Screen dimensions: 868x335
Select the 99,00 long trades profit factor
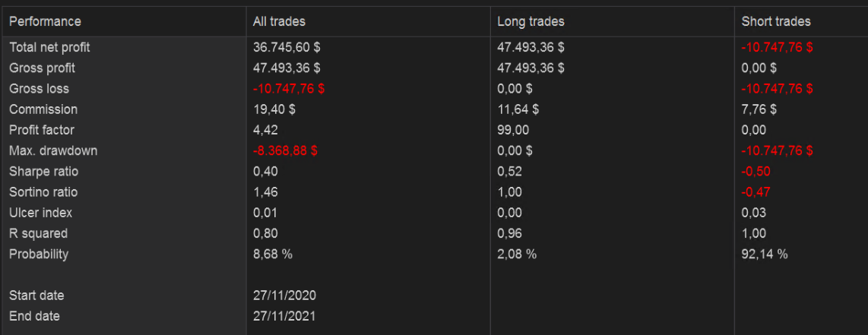(x=513, y=130)
